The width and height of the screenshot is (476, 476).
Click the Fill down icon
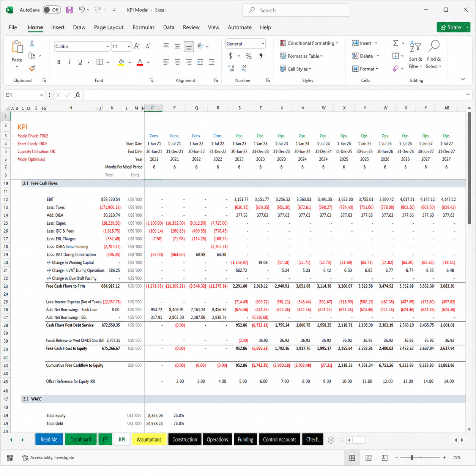pyautogui.click(x=396, y=56)
